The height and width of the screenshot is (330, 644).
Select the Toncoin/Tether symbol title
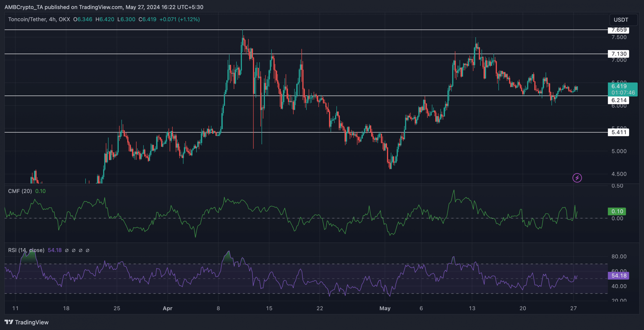tap(27, 19)
